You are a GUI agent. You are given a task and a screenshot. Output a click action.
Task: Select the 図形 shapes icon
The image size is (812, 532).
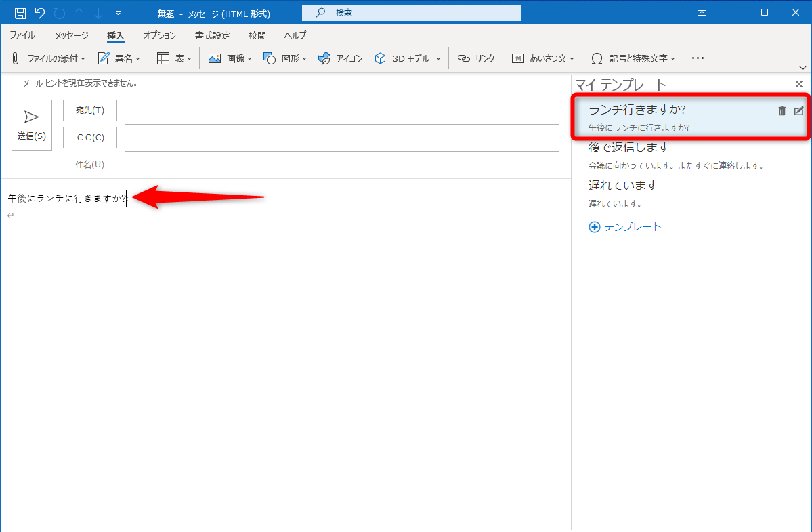point(270,58)
